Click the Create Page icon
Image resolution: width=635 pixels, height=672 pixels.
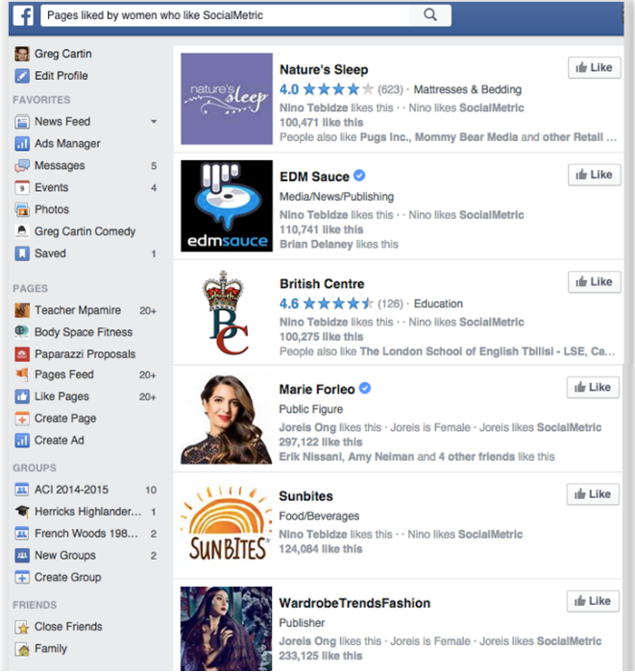point(22,419)
